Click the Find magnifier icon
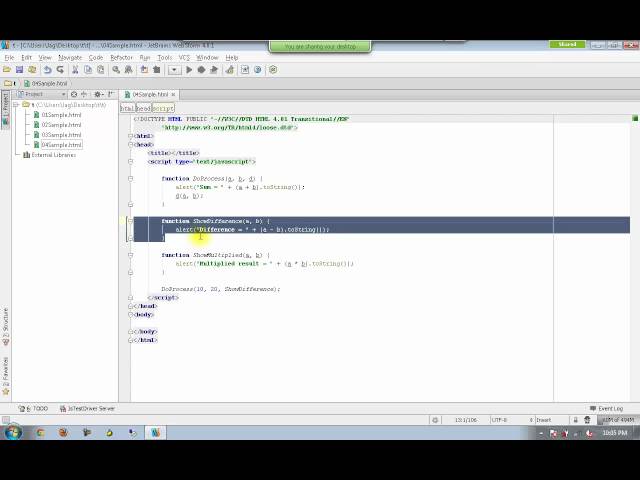The width and height of the screenshot is (640, 480). click(x=116, y=70)
